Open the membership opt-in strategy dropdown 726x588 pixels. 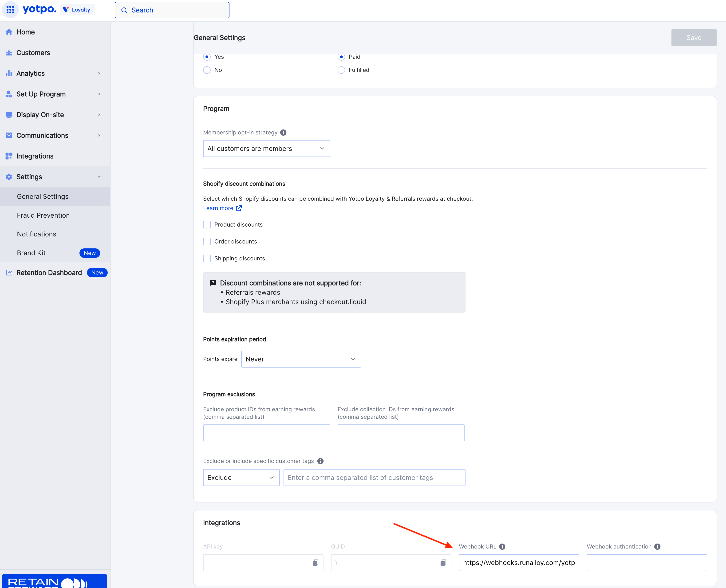point(266,148)
